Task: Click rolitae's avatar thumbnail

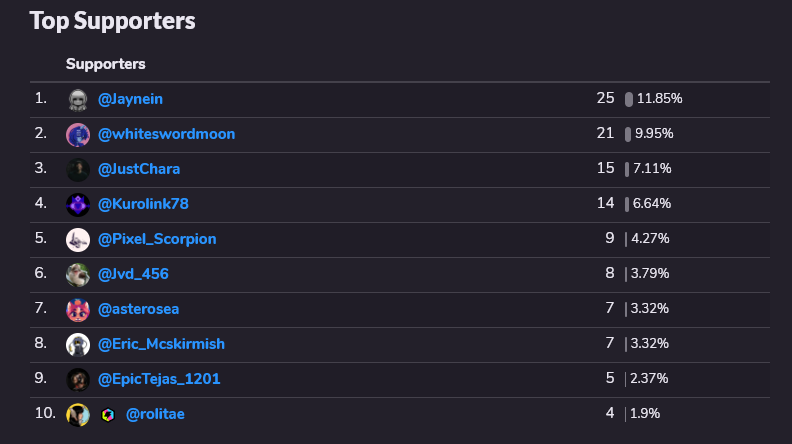Action: point(78,415)
